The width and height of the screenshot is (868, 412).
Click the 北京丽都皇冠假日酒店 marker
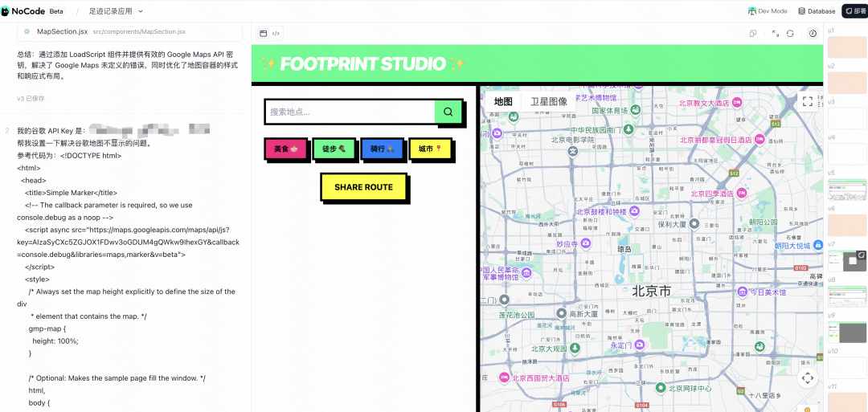coord(760,140)
